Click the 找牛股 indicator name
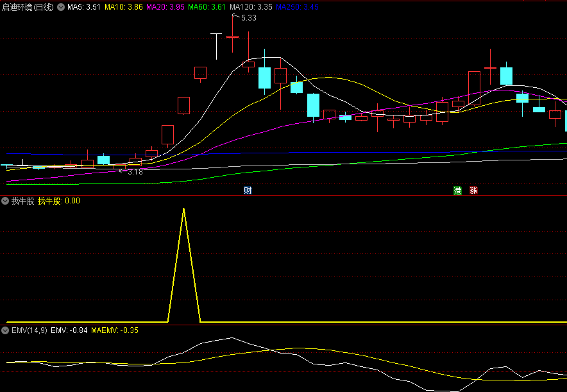This screenshot has width=567, height=392. 23,201
